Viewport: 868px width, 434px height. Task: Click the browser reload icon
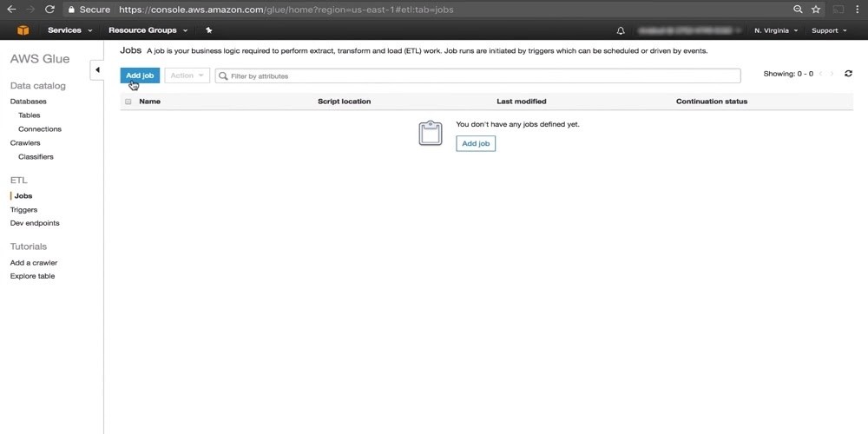[49, 10]
